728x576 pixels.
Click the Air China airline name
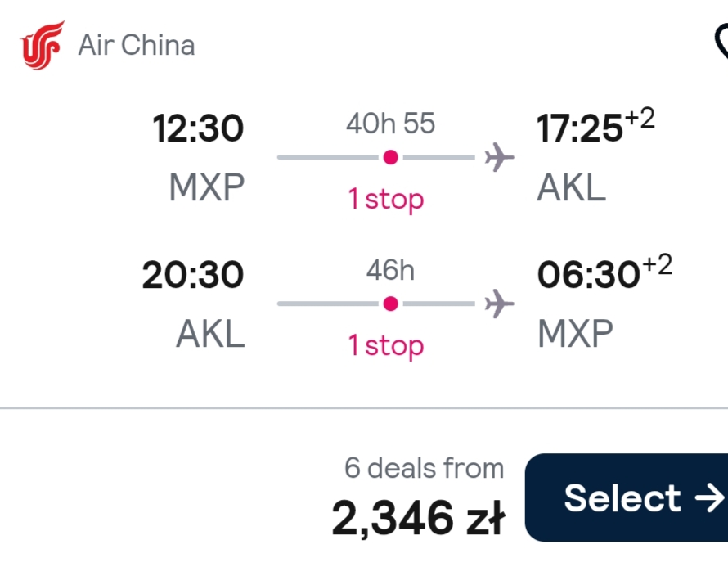point(137,45)
